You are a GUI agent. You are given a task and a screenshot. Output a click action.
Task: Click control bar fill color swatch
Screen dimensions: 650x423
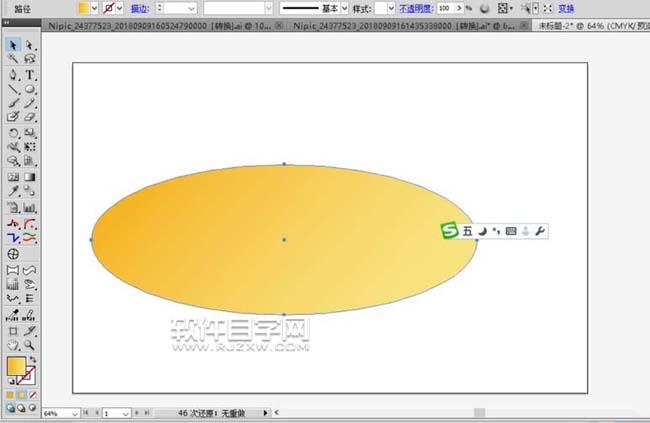coord(84,8)
